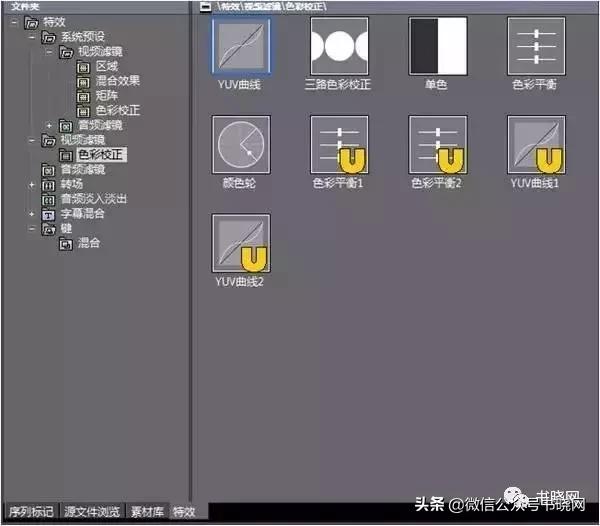Click the 矩阵 filter group icon

pyautogui.click(x=83, y=96)
